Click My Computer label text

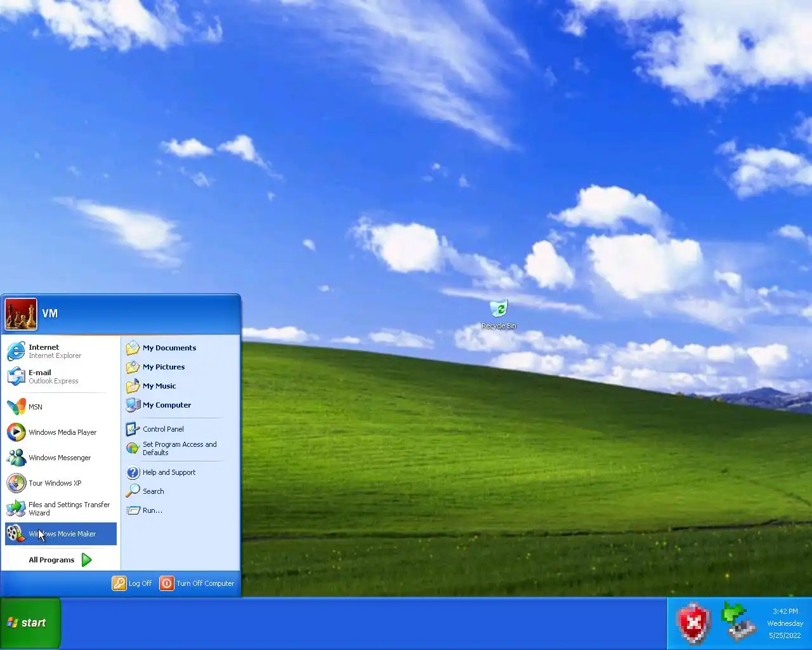[167, 405]
